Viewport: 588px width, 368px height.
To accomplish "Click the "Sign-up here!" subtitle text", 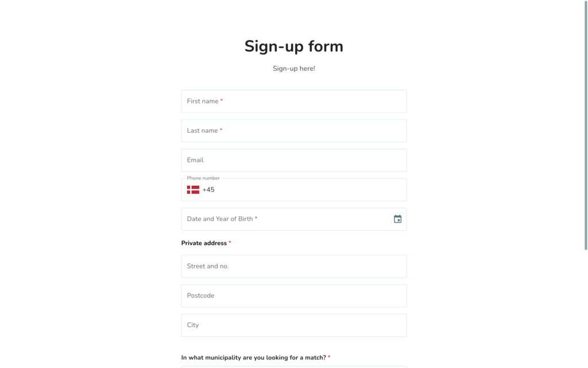I will [294, 68].
